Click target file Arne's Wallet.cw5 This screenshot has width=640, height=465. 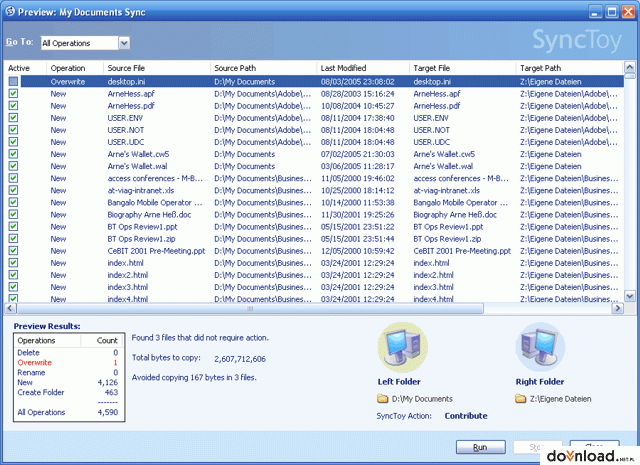[x=444, y=154]
